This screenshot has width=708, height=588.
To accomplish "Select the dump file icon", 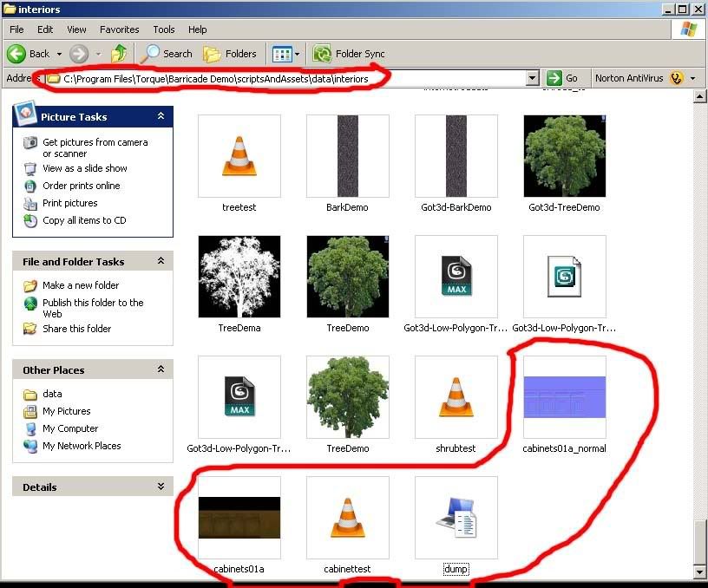I will tap(456, 518).
